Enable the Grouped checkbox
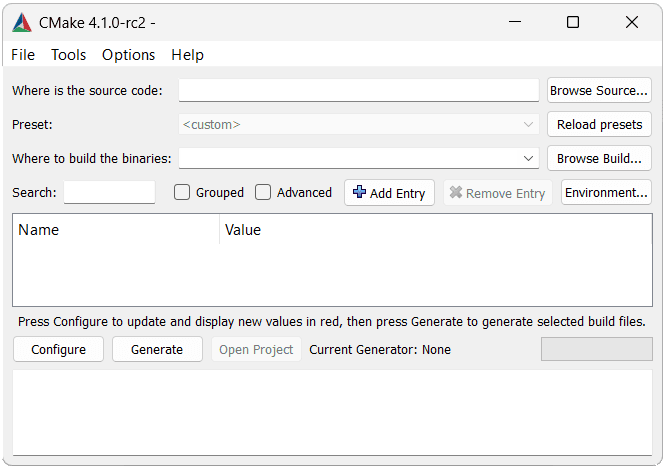663x470 pixels. click(182, 192)
